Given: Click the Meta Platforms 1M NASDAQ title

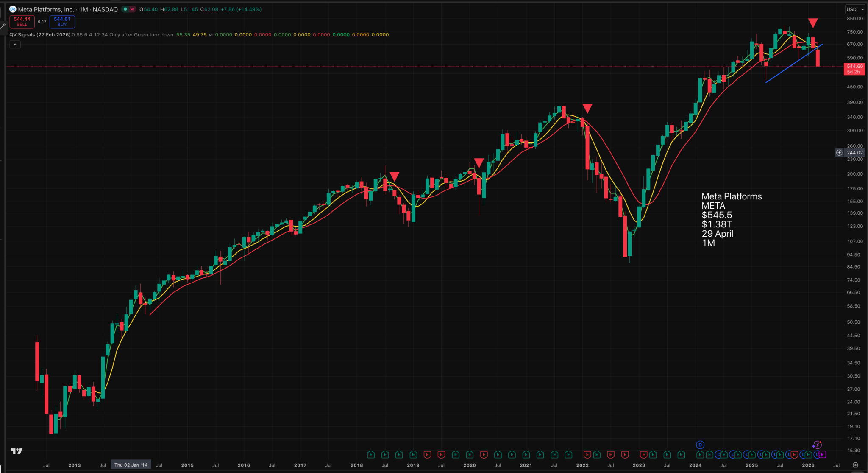Looking at the screenshot, I should coord(68,9).
